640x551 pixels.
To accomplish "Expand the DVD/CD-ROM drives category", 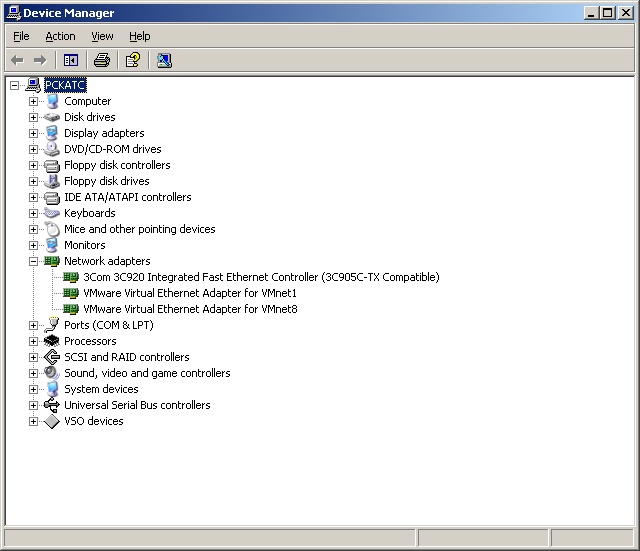I will pyautogui.click(x=33, y=149).
